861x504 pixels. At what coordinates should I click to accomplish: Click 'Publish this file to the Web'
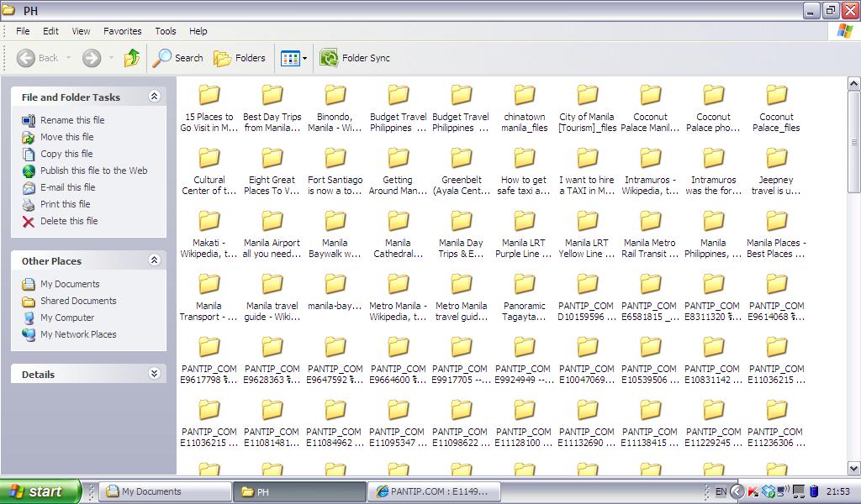pos(94,171)
